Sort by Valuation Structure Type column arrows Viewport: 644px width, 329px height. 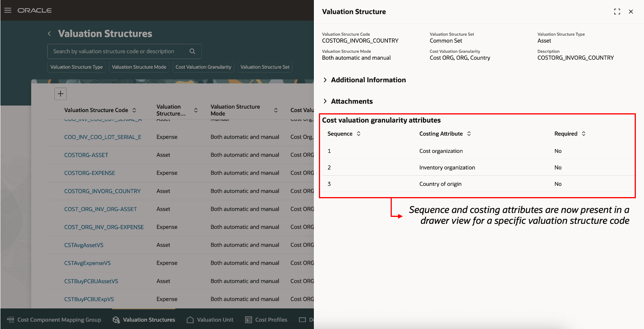pos(196,110)
